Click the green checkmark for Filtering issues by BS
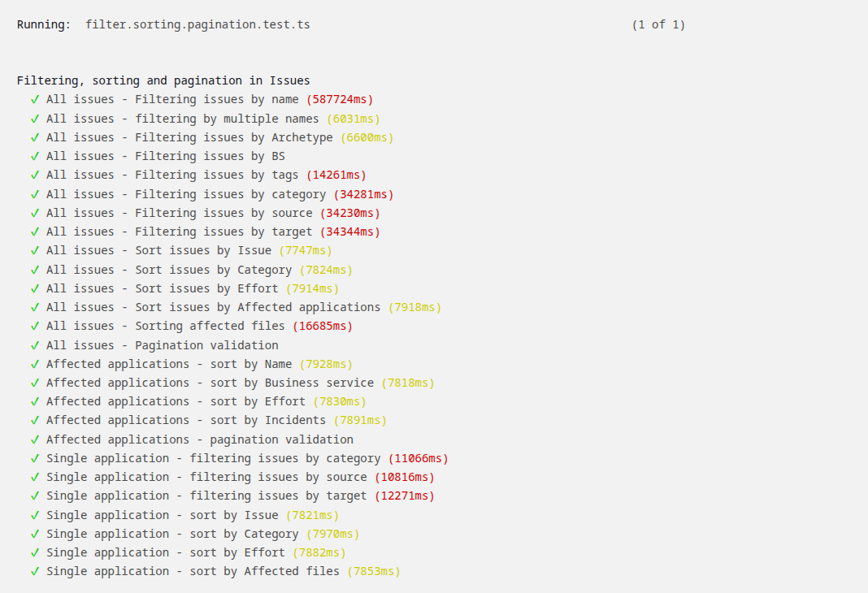 pos(35,156)
